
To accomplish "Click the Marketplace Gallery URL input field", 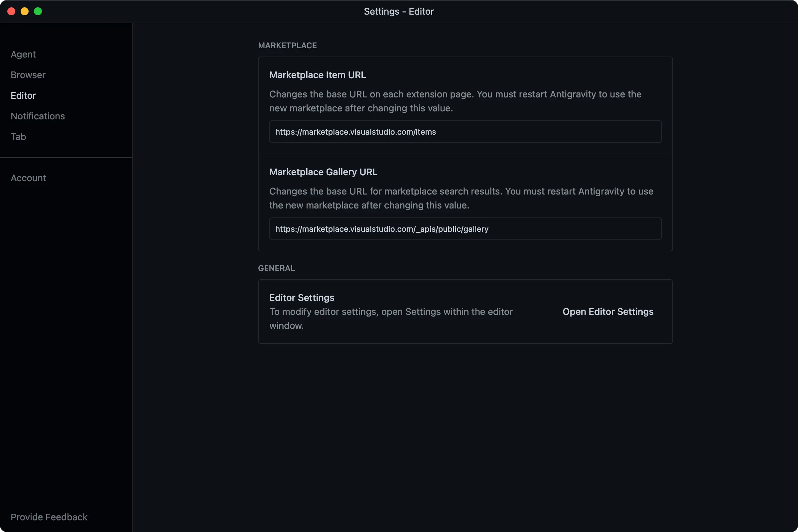I will click(465, 229).
